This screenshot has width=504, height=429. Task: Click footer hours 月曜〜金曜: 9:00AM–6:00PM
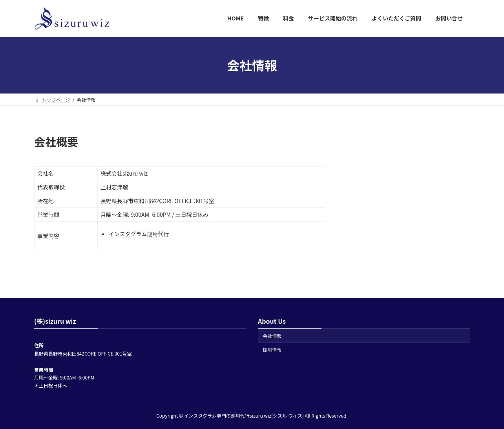64,378
